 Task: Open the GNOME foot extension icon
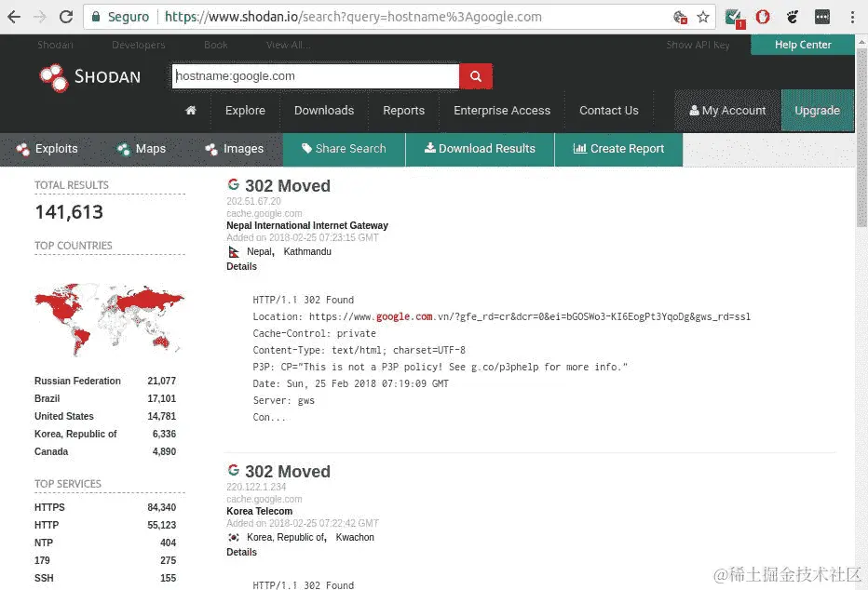[793, 17]
